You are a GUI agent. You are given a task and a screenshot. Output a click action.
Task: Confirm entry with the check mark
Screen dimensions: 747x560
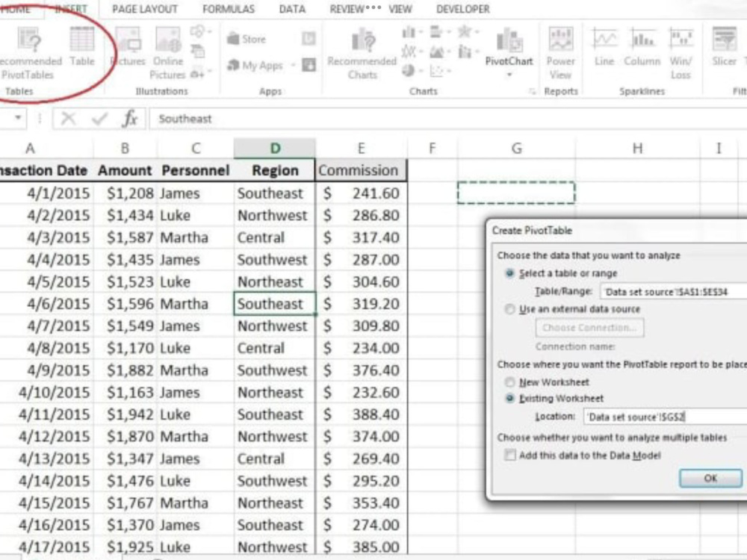click(99, 119)
